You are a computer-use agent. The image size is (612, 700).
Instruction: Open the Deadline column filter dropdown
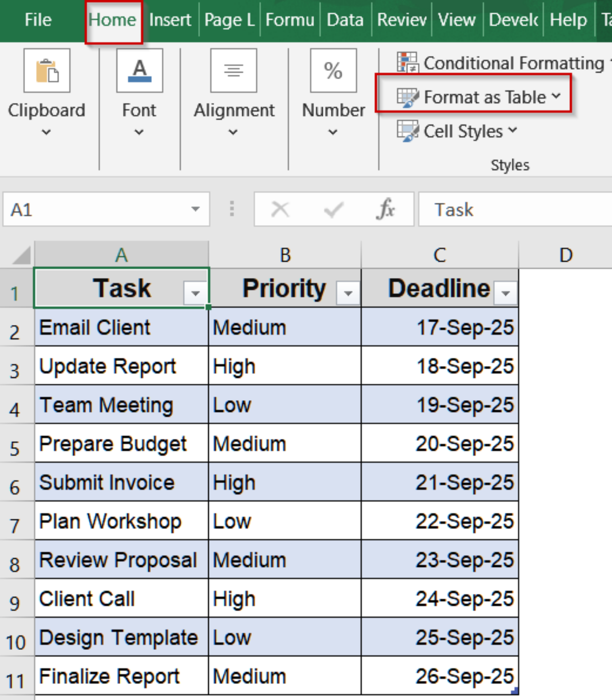tap(505, 293)
